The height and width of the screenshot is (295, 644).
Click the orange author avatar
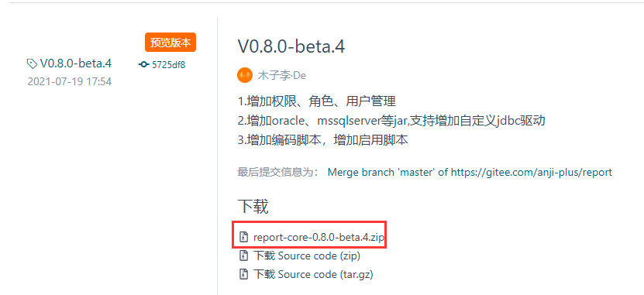pyautogui.click(x=245, y=75)
